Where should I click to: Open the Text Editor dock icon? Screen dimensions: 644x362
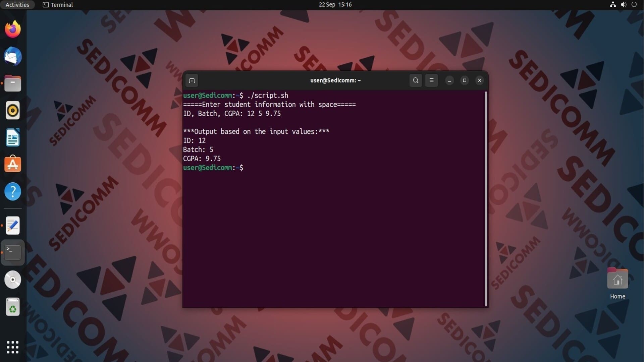click(x=13, y=226)
